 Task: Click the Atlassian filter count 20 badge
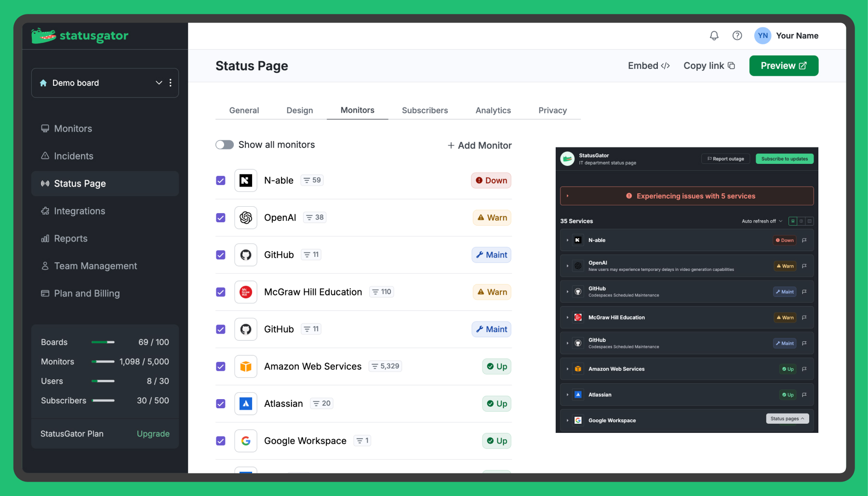pyautogui.click(x=322, y=403)
